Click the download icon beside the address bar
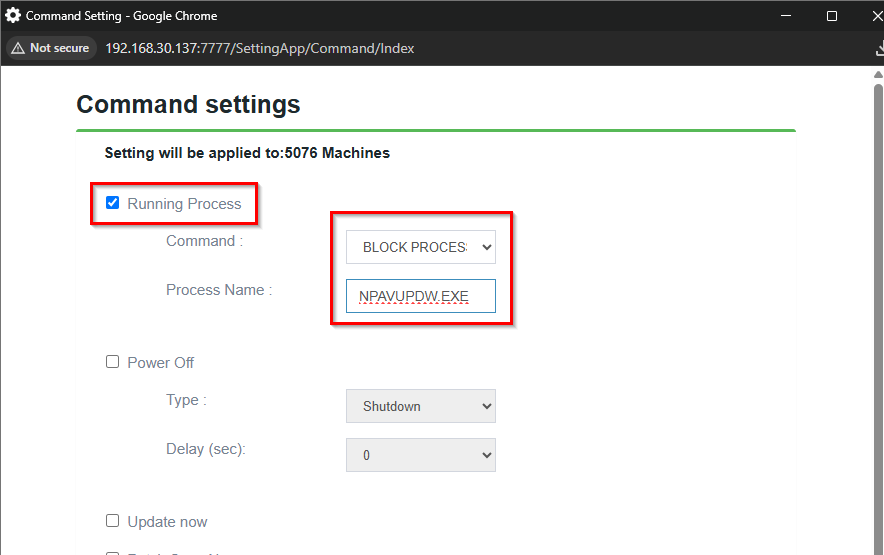This screenshot has height=555, width=884. pos(879,48)
